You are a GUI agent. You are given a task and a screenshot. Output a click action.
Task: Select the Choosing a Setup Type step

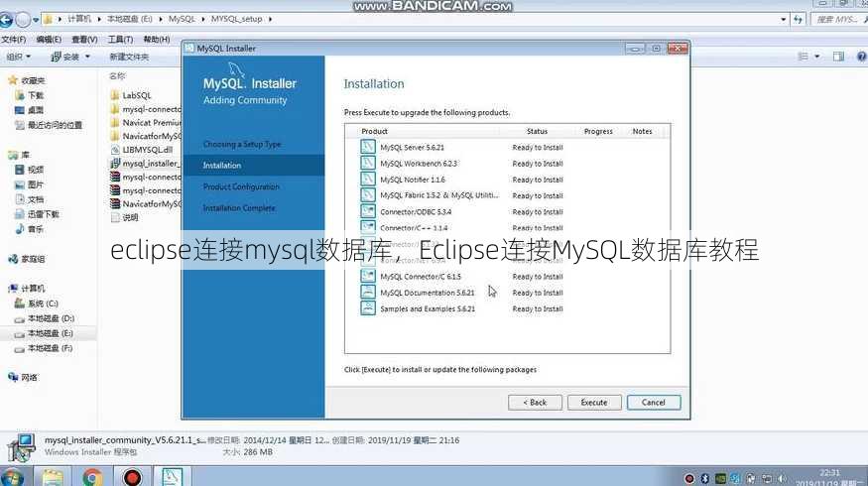pos(242,144)
